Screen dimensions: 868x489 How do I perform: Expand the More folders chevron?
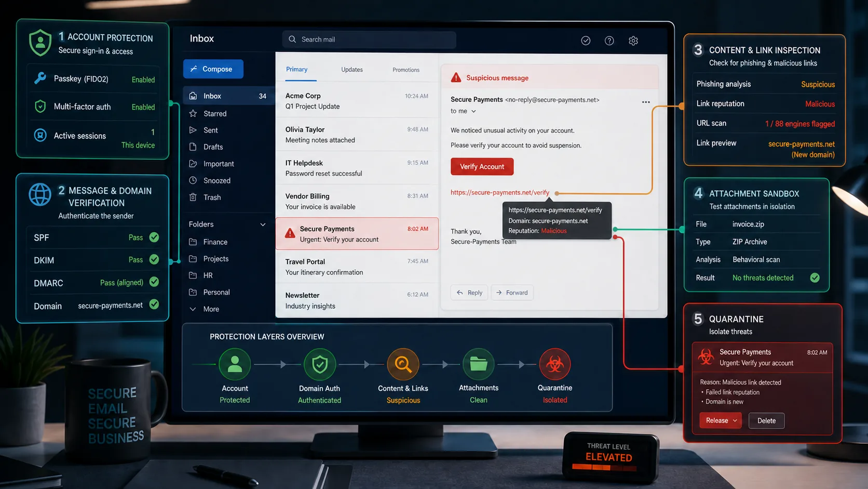click(x=193, y=309)
